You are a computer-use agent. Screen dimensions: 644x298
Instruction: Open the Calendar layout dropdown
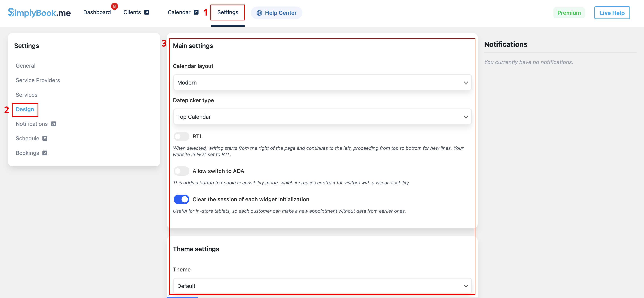pyautogui.click(x=322, y=83)
